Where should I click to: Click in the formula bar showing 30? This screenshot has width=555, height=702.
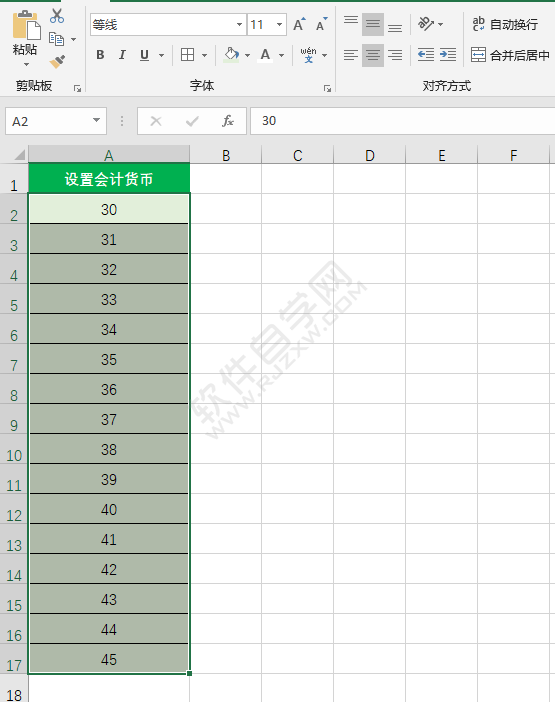(x=402, y=121)
